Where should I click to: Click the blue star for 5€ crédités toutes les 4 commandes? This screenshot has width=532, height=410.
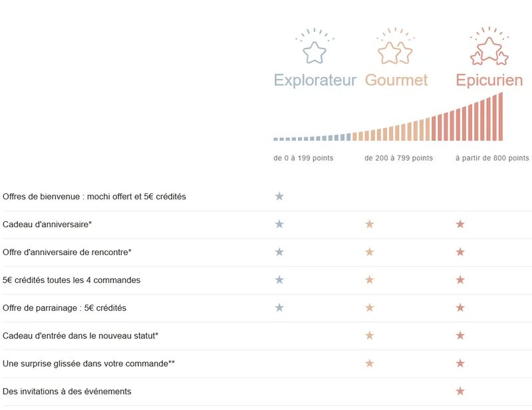279,280
